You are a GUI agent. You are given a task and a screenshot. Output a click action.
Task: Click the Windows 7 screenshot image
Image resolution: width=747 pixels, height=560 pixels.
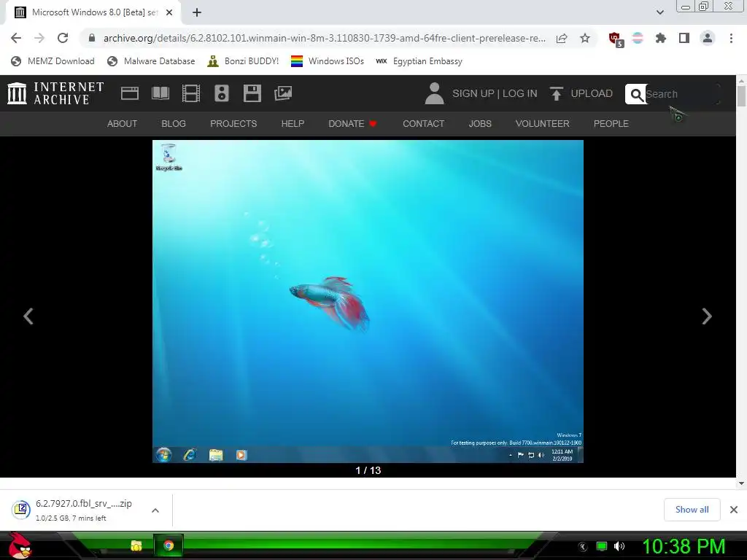tap(368, 301)
